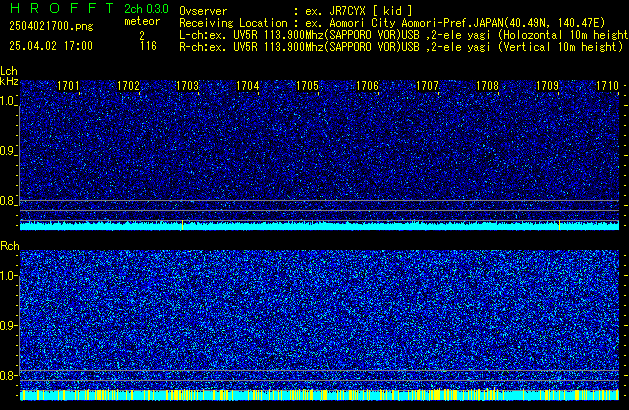Click time marker 1709 in Lch spectrogram

[x=547, y=86]
